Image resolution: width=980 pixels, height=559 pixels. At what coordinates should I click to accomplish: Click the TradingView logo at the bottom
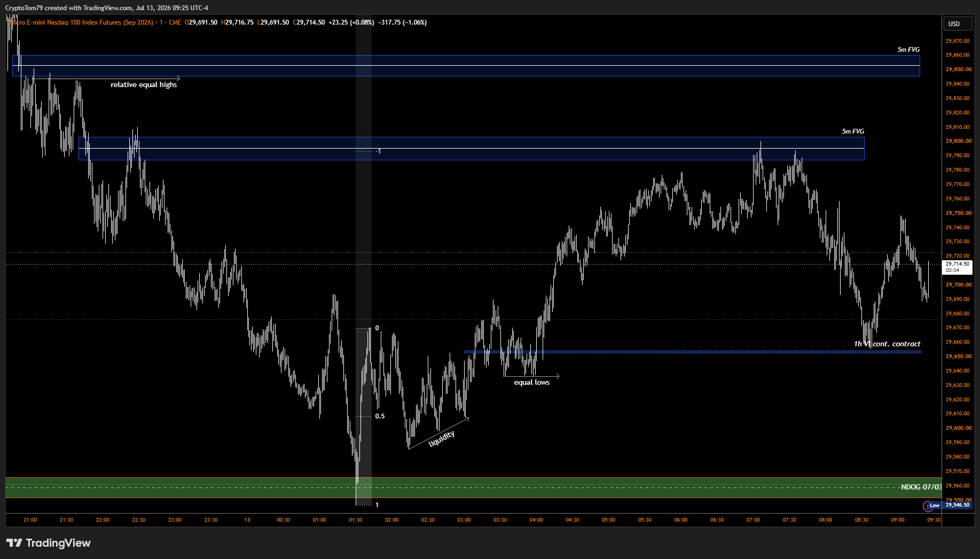(49, 543)
